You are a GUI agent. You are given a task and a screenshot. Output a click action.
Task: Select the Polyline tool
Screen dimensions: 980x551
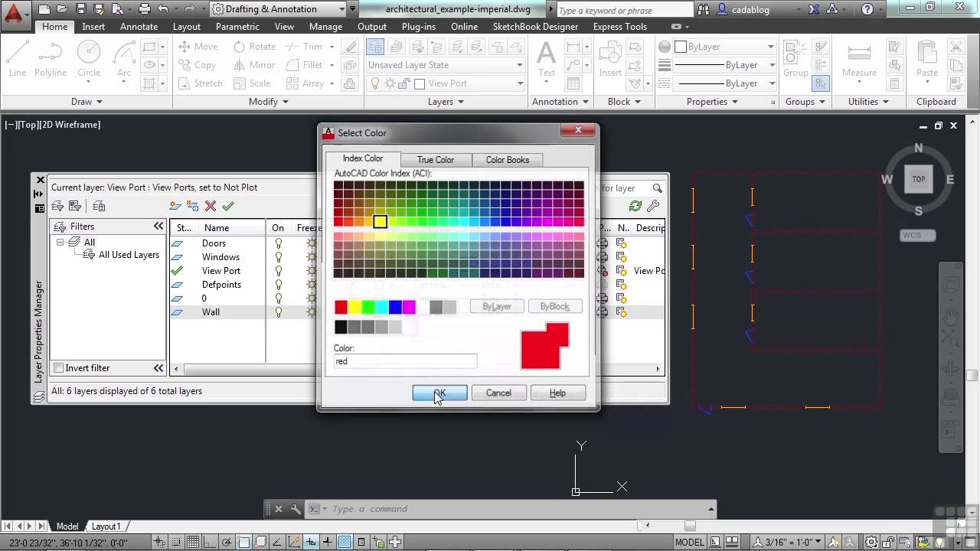click(x=50, y=60)
